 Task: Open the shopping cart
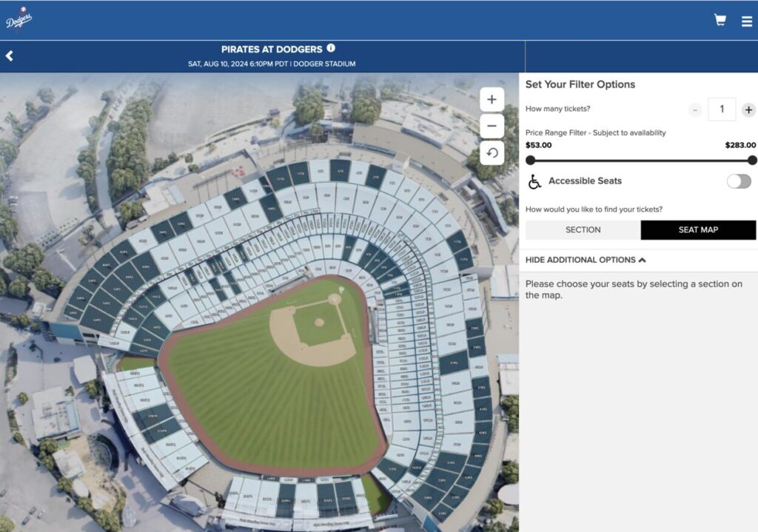click(x=720, y=21)
